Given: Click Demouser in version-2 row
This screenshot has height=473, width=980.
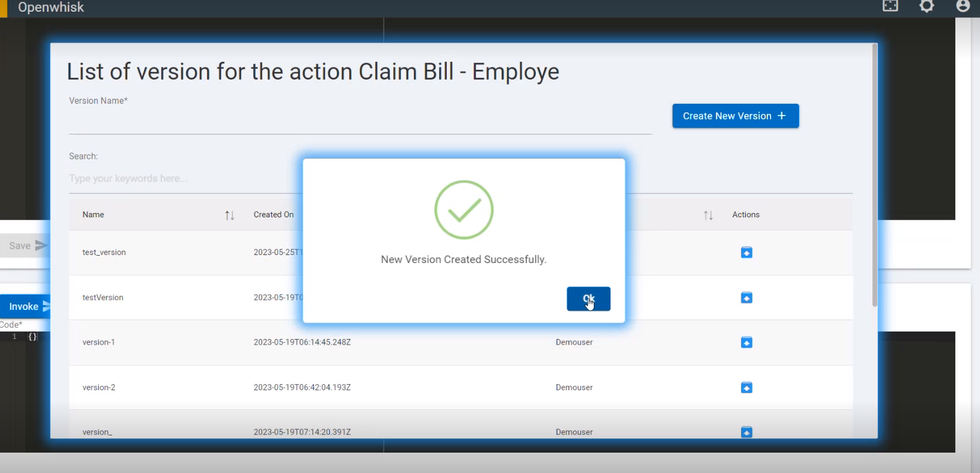Looking at the screenshot, I should tap(574, 388).
